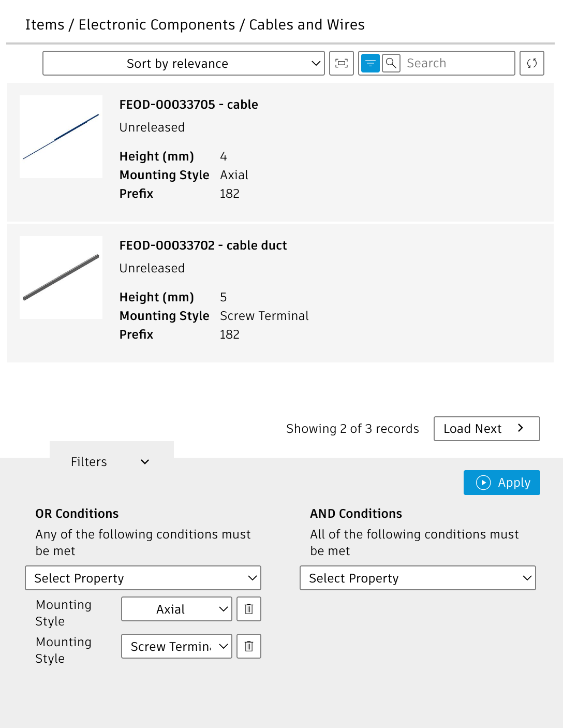563x728 pixels.
Task: Toggle the blue filter icon
Action: coord(371,63)
